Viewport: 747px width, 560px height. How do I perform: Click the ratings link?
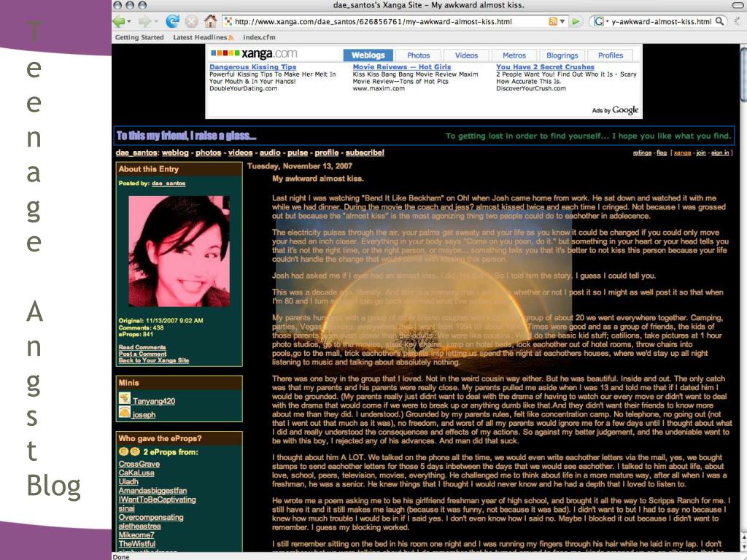[x=642, y=153]
